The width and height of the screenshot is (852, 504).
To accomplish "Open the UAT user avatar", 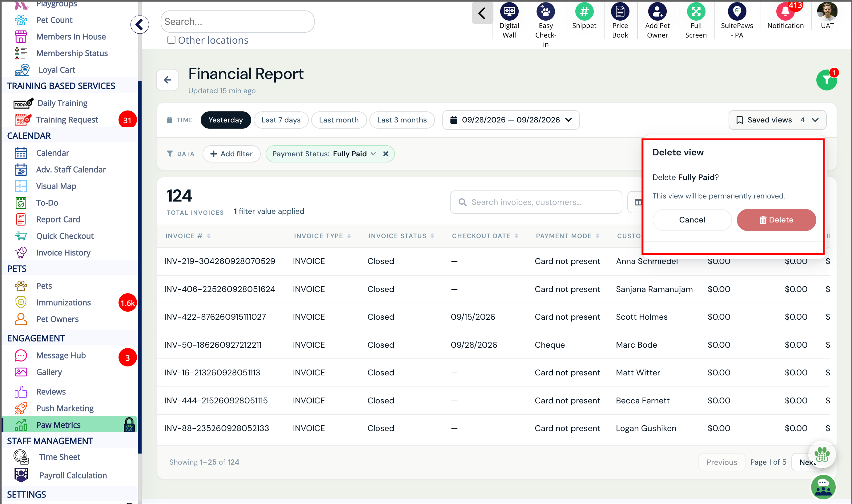I will click(827, 12).
